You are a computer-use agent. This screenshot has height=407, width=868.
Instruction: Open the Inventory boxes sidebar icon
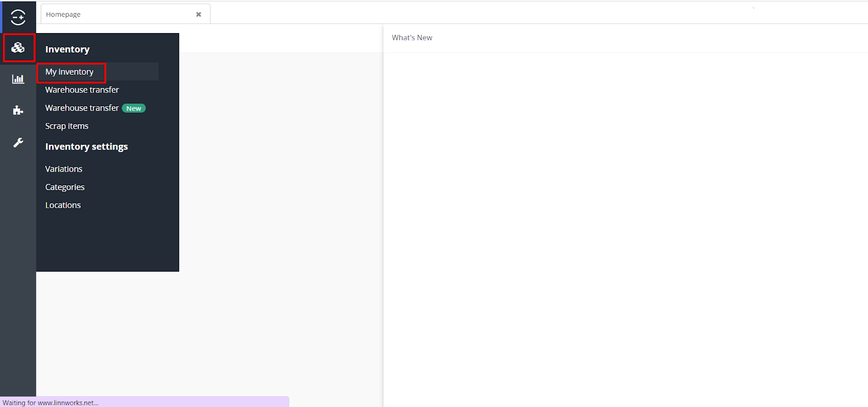pos(18,48)
